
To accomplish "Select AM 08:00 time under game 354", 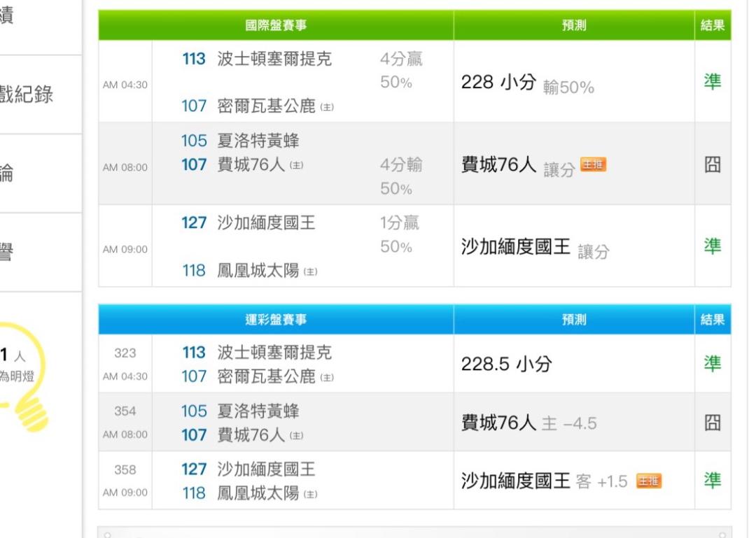I will tap(125, 434).
